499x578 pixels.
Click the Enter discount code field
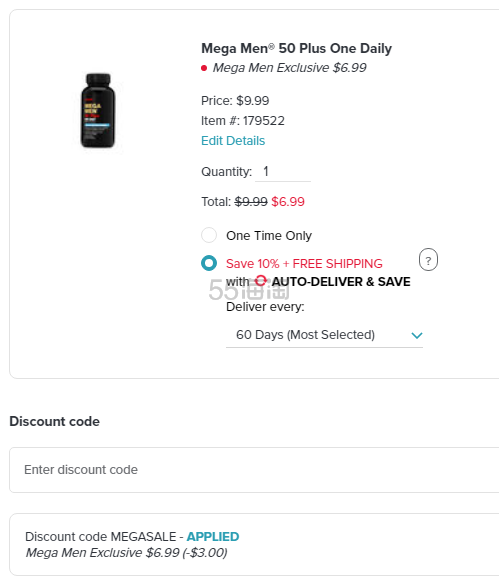[254, 470]
